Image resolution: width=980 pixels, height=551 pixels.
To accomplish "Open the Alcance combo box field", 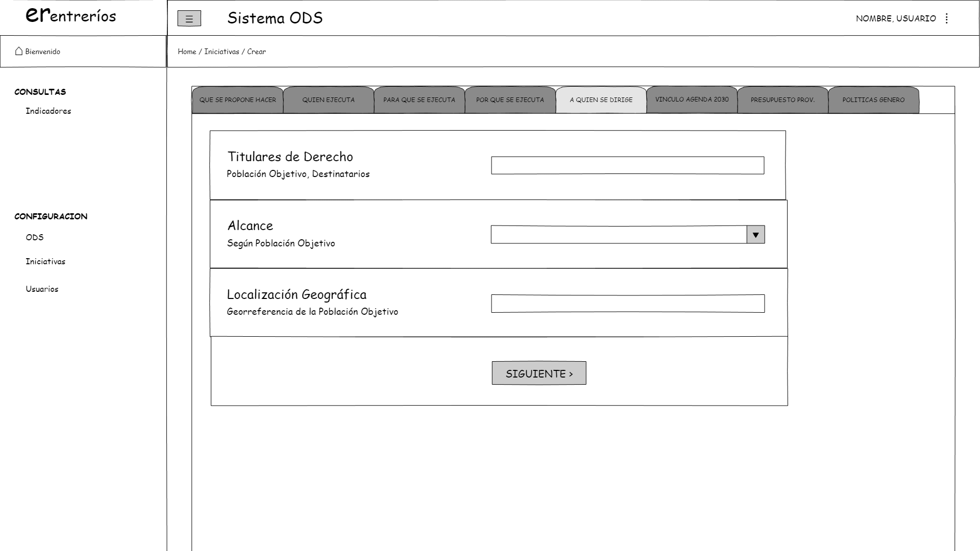I will coord(618,235).
